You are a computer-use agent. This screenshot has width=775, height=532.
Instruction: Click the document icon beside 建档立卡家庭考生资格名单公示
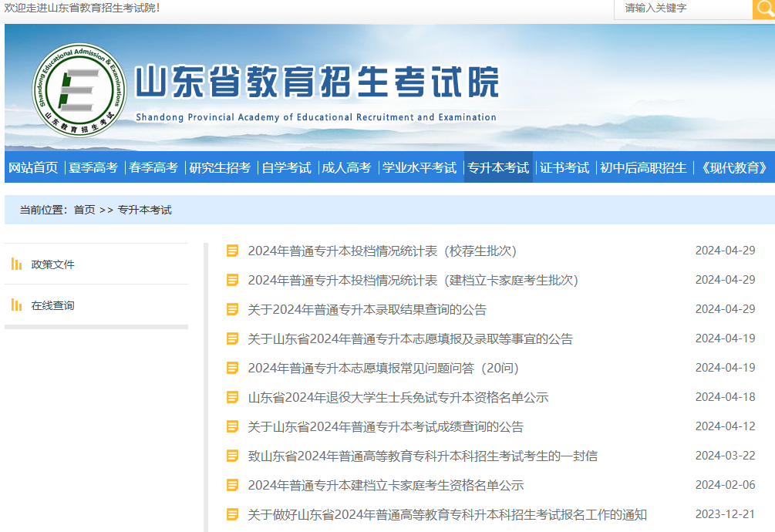(231, 484)
